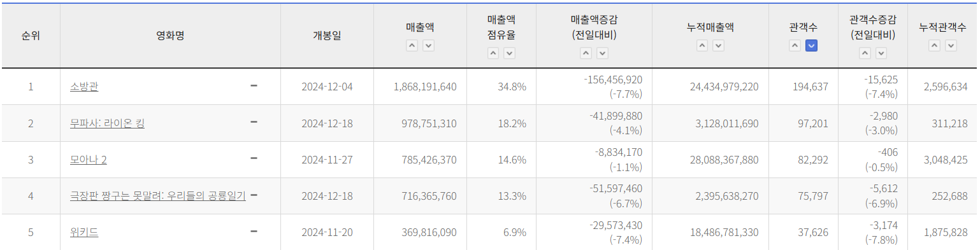Sort 관객수증감 column descending

881,53
